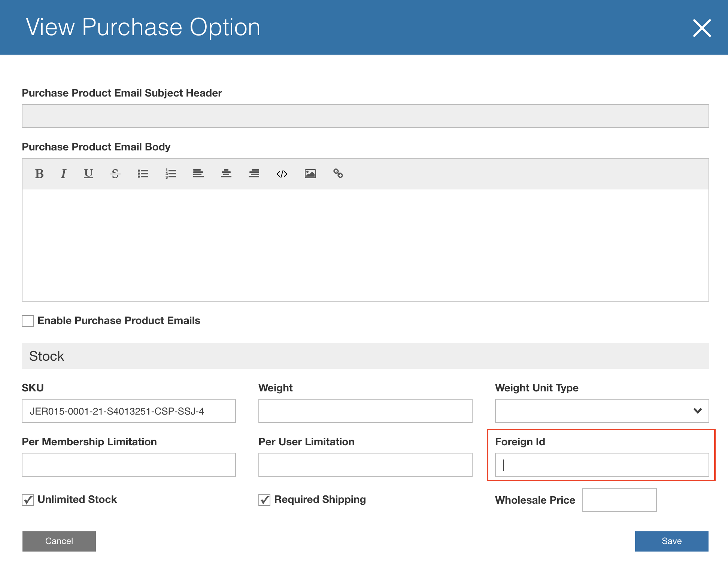Close the View Purchase Option dialog
The height and width of the screenshot is (571, 728).
(x=702, y=28)
